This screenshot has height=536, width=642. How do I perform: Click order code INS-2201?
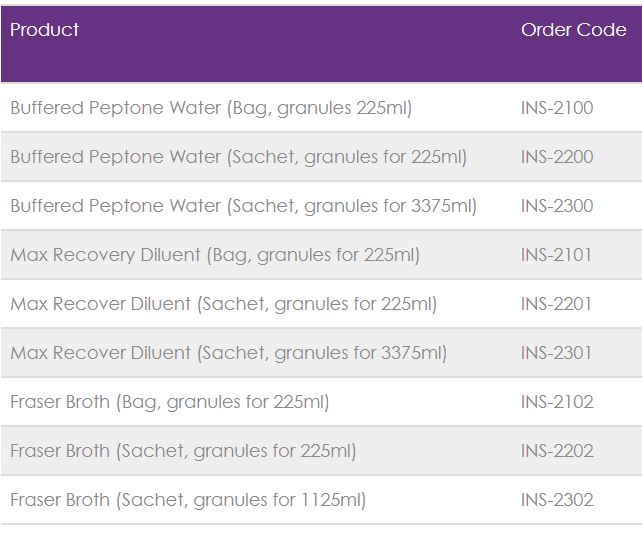pos(556,304)
